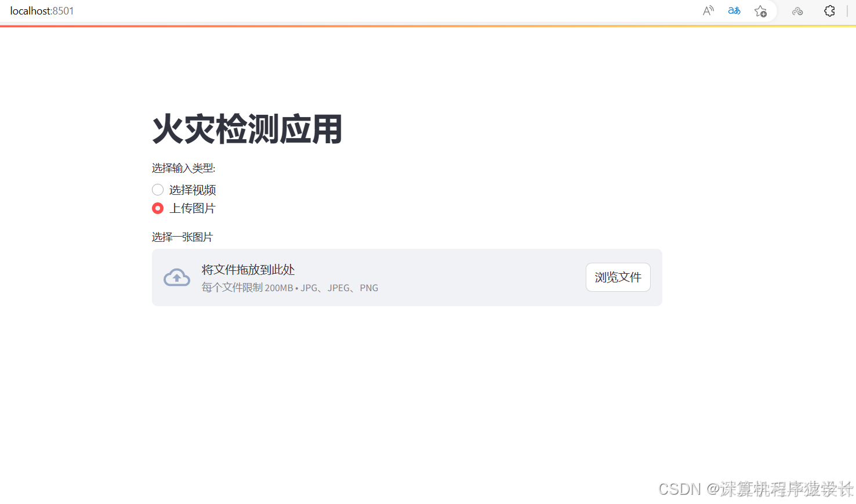The width and height of the screenshot is (856, 504).
Task: Click the 将文件拖放到此处 drop zone
Action: [248, 270]
